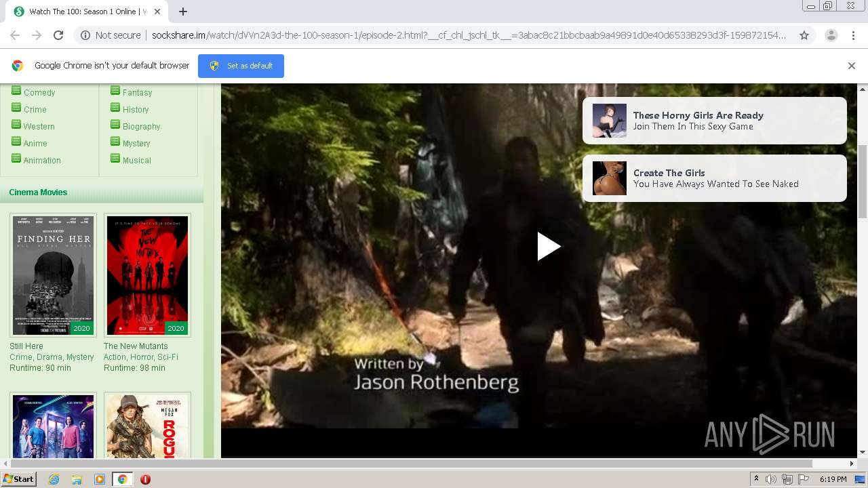Click the 'Crime, Drama, Mystery' genre text
The height and width of the screenshot is (488, 868).
52,357
